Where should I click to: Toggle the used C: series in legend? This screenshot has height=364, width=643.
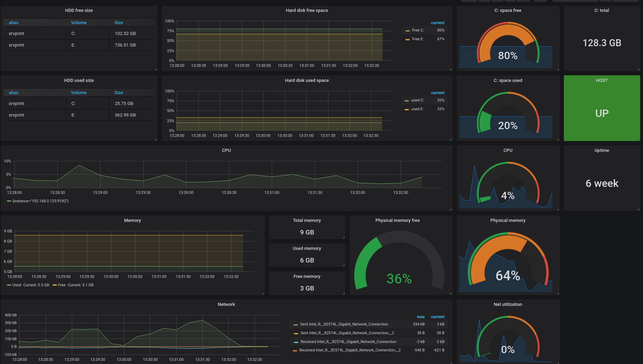[417, 100]
